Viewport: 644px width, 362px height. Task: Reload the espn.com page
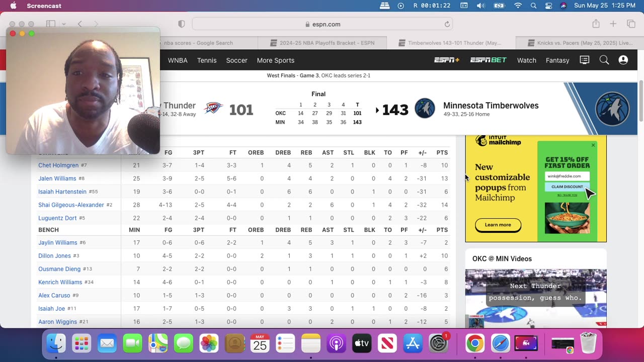click(x=447, y=24)
